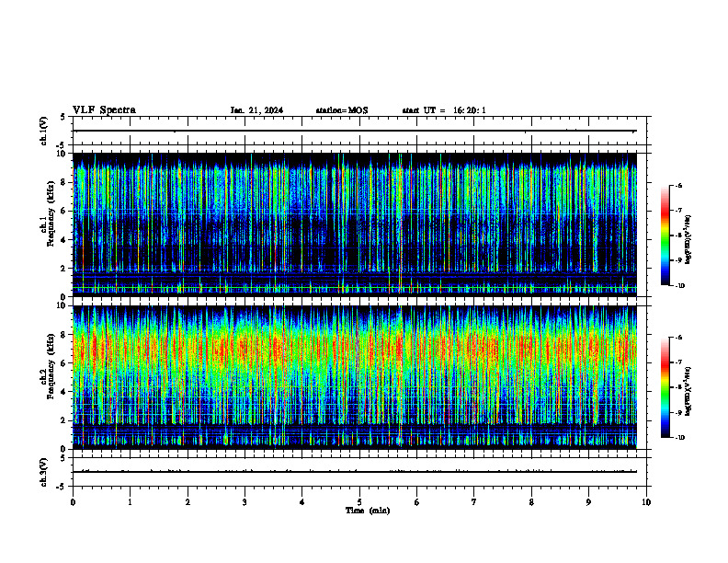
Task: Click time axis tick label "4"
Action: pyautogui.click(x=301, y=502)
